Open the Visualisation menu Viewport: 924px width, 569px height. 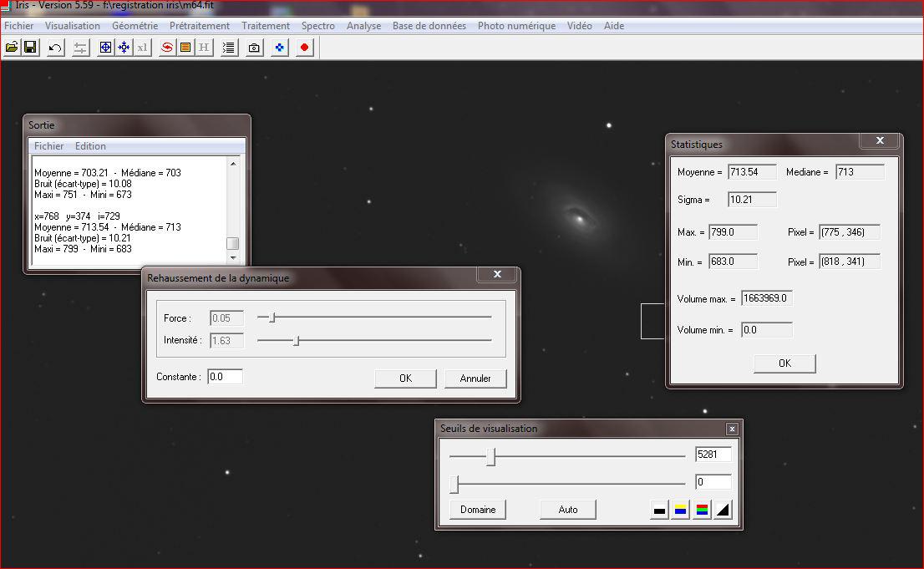pos(73,26)
